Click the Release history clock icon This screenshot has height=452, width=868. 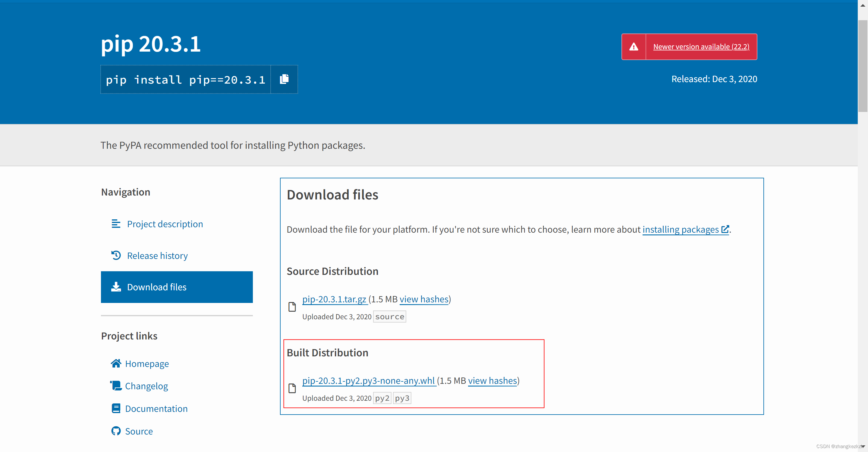(116, 255)
